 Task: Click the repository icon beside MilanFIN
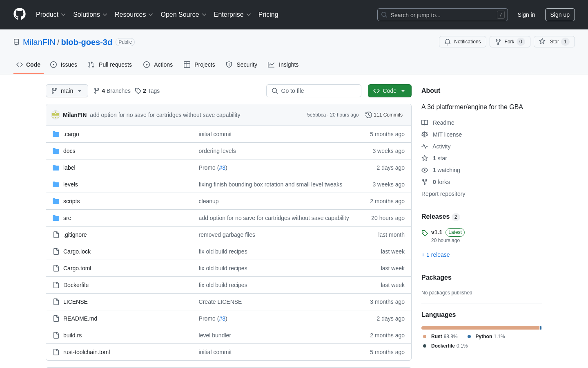pyautogui.click(x=16, y=42)
